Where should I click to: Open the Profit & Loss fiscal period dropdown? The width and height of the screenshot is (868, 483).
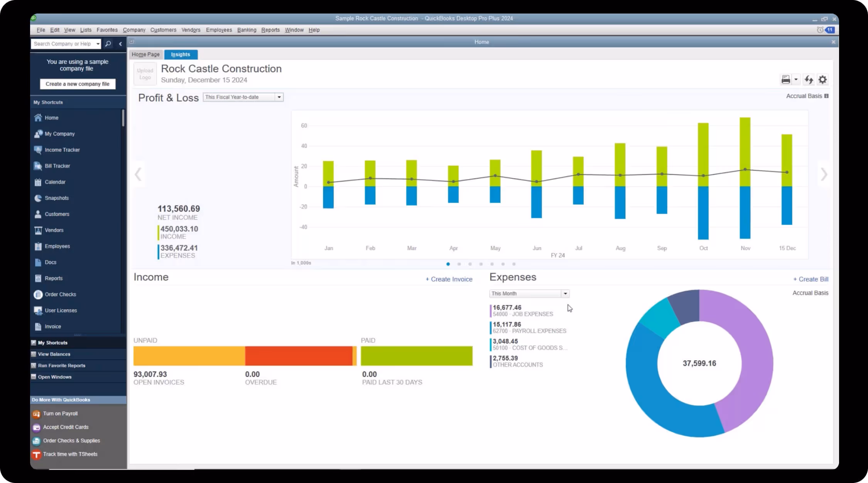[x=279, y=97]
